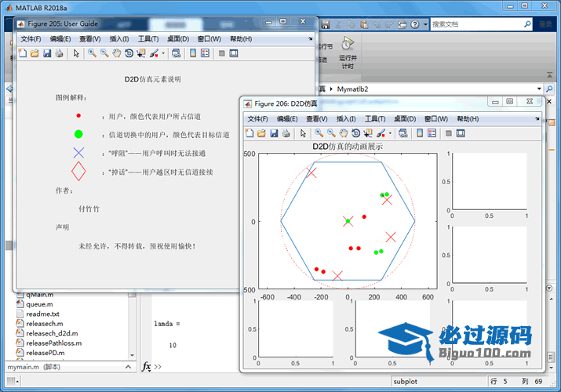The image size is (561, 392).
Task: Insert legend via Figure 206 toolbar icon
Action: click(x=432, y=133)
